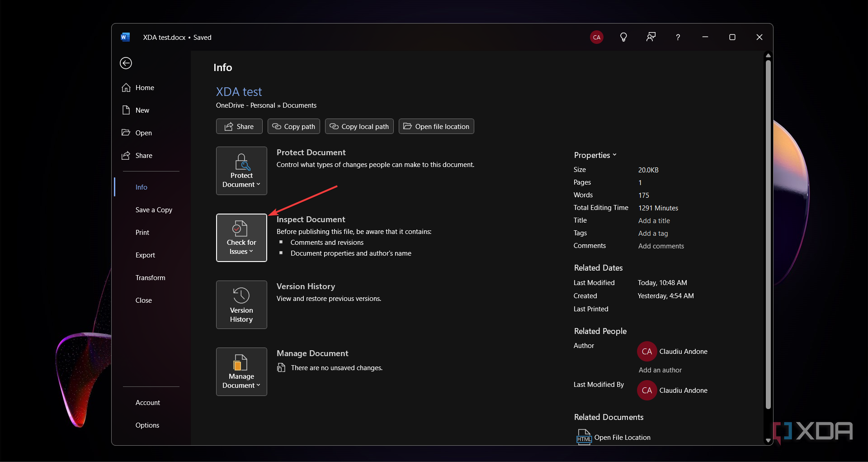Click the HTML file icon under Related Documents
Viewport: 868px width, 462px height.
[x=584, y=437]
